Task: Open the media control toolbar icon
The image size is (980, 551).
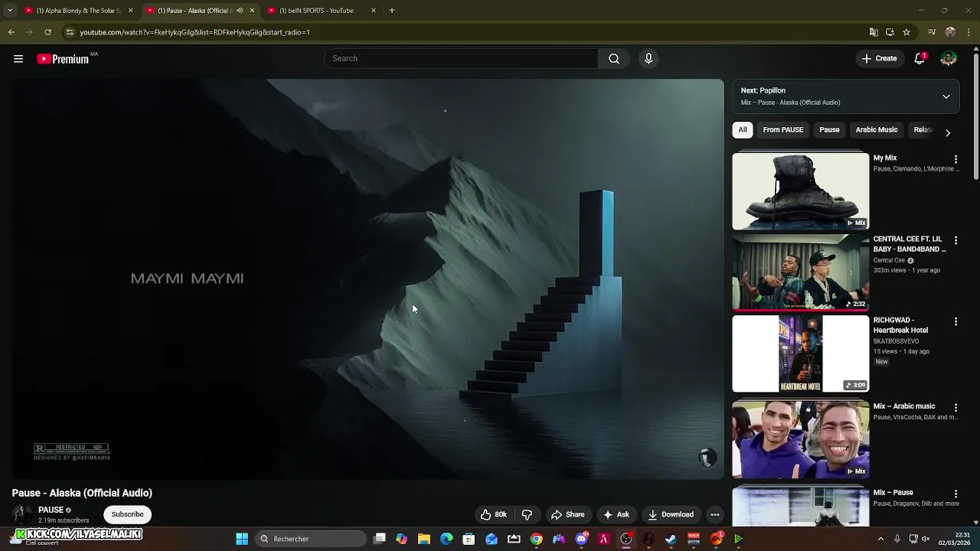Action: point(932,32)
